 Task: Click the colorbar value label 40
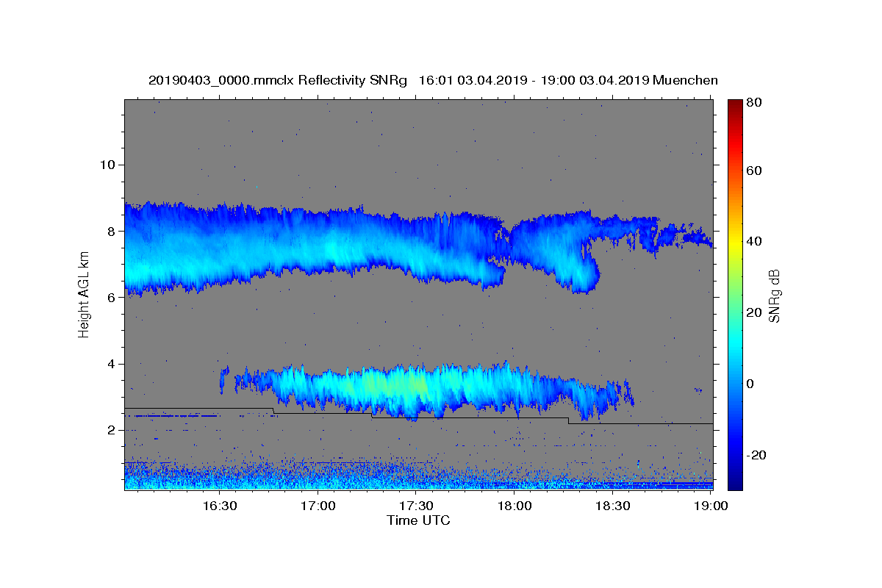(x=754, y=241)
